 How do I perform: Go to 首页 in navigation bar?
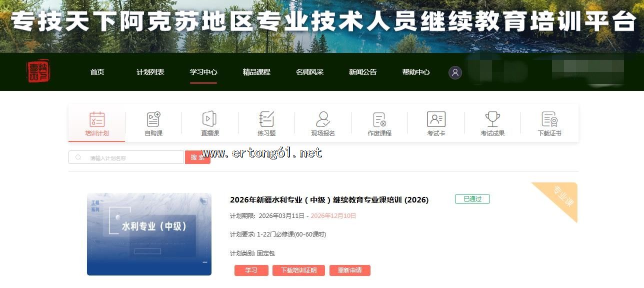click(97, 72)
